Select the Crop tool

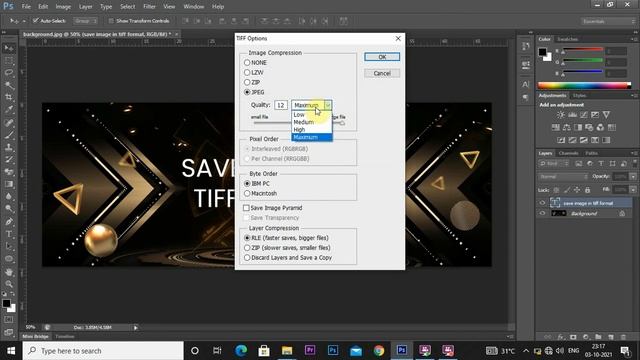pos(9,98)
